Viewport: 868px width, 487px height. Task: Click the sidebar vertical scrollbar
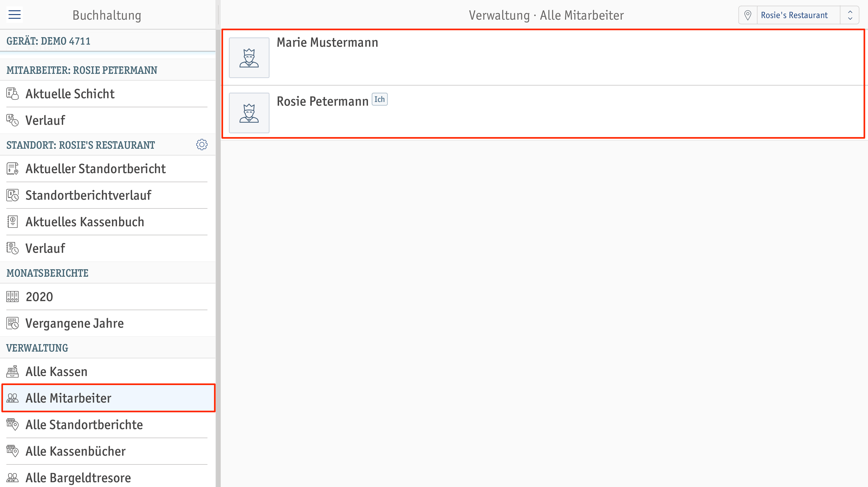click(218, 258)
